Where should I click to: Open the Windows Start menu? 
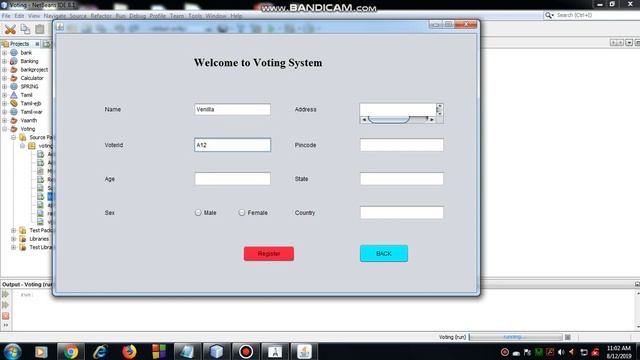click(12, 351)
